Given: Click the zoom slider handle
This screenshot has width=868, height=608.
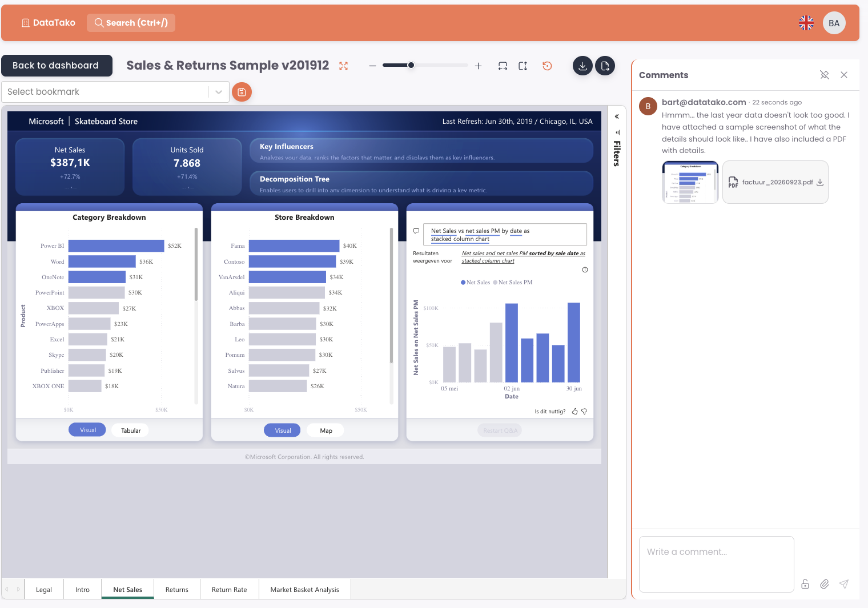Looking at the screenshot, I should [x=411, y=65].
